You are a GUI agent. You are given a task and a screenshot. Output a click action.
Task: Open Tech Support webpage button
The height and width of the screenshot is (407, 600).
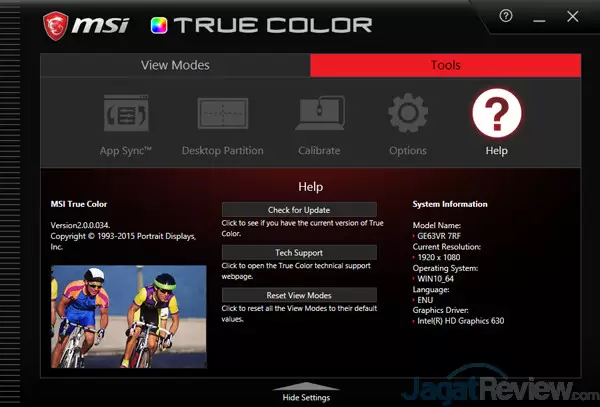(x=299, y=253)
